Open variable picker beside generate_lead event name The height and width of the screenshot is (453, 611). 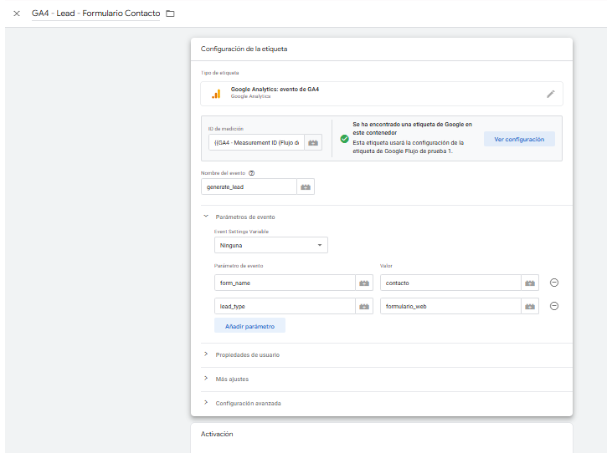[306, 187]
